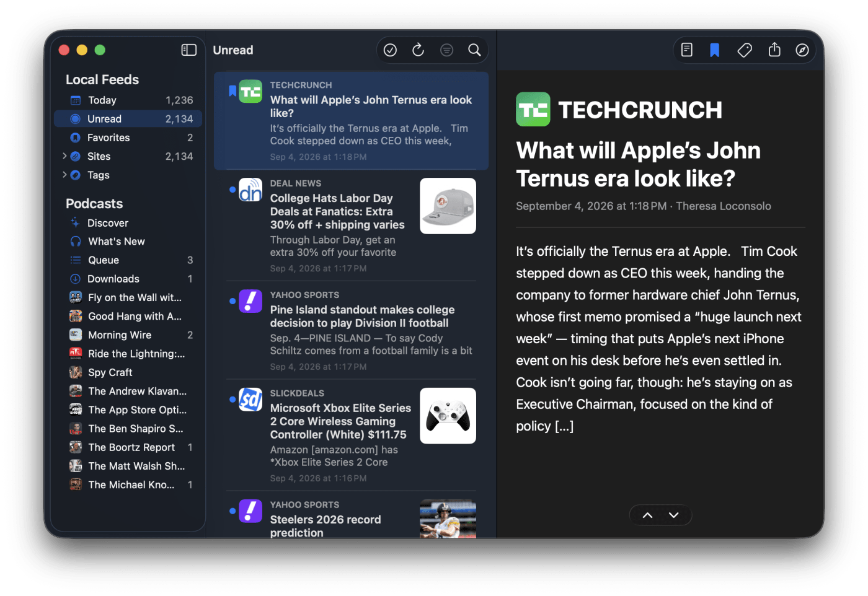Click the share icon in article toolbar
Screen dimensions: 868x596
coord(774,50)
